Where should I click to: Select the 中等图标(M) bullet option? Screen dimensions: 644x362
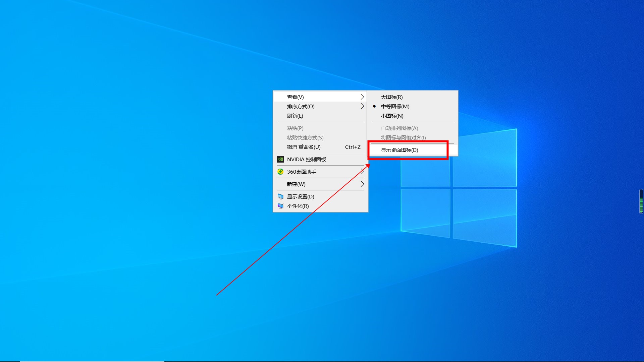coord(395,106)
